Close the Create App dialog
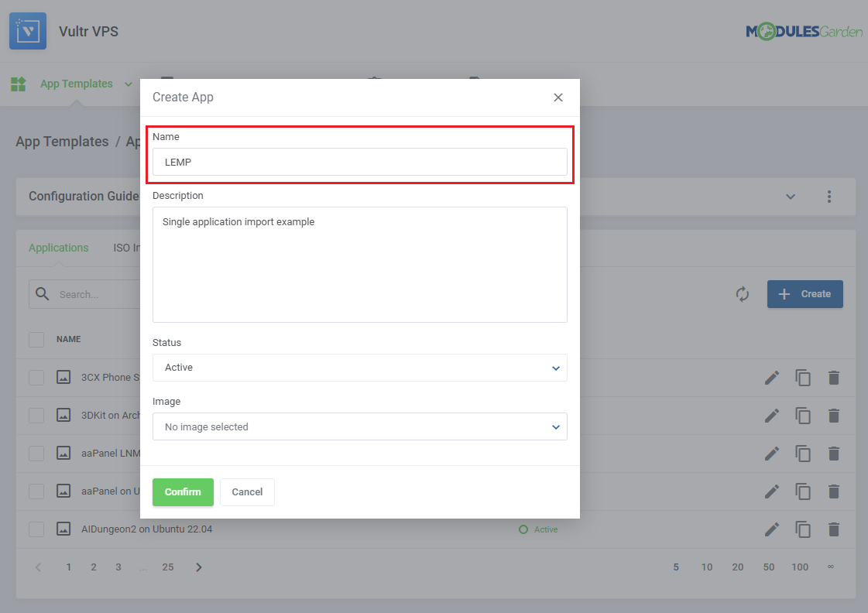 click(x=558, y=98)
